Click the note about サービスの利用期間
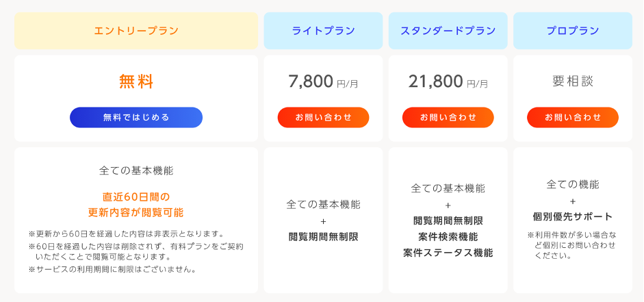The width and height of the screenshot is (644, 302). click(x=112, y=270)
